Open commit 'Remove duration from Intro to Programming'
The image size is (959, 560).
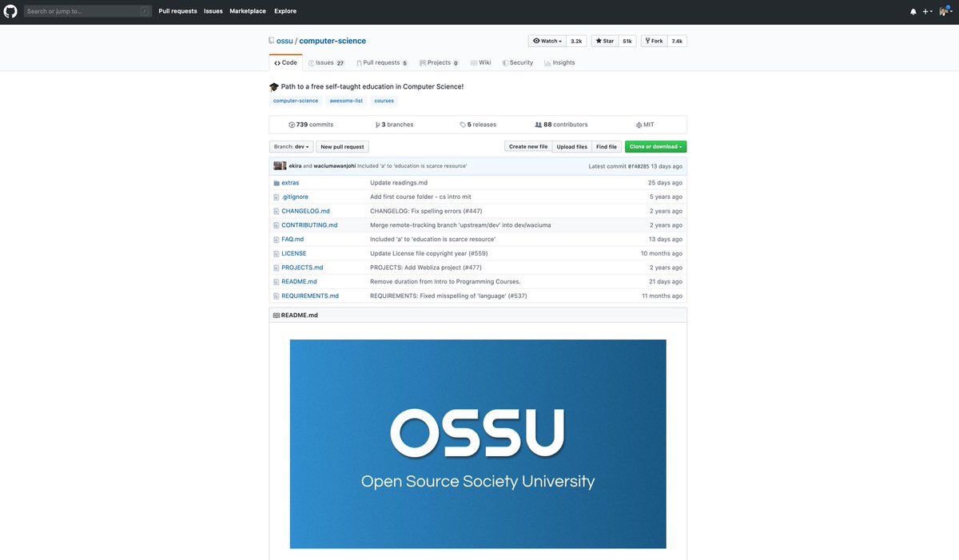tap(445, 281)
